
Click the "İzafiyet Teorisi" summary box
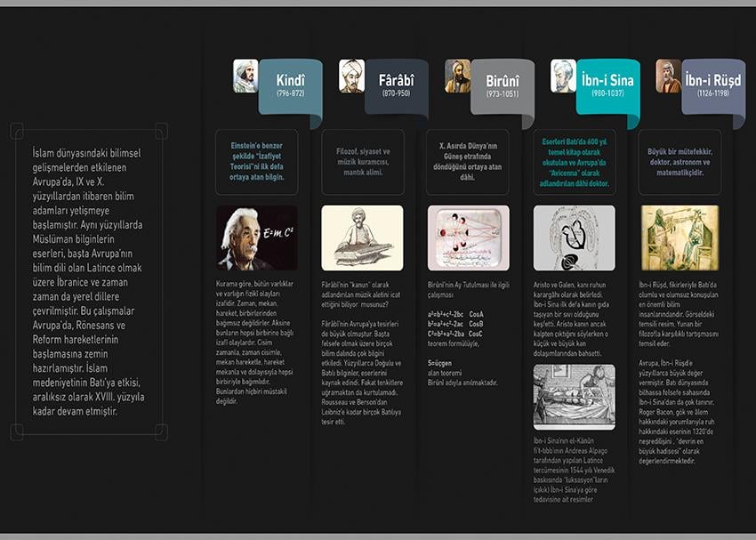pyautogui.click(x=257, y=163)
